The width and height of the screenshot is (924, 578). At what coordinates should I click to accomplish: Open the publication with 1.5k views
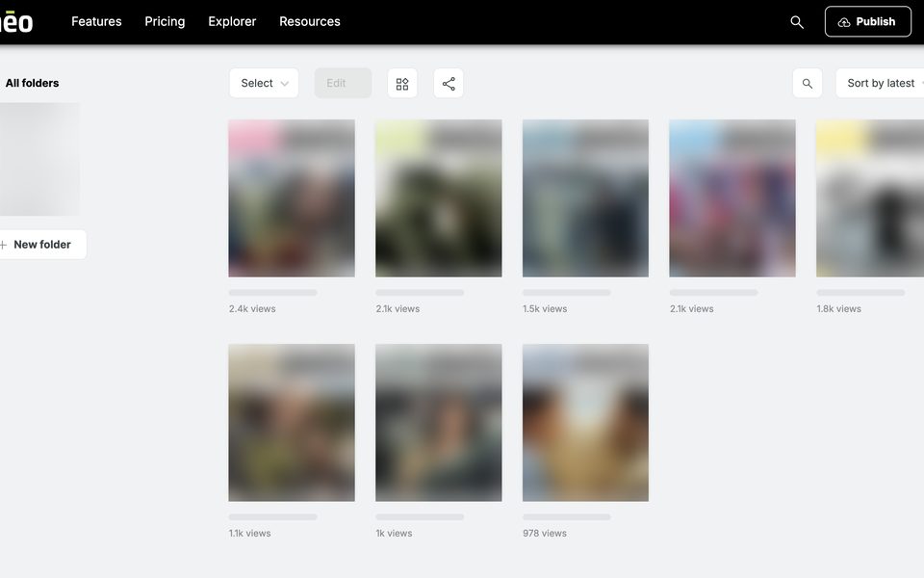point(586,198)
